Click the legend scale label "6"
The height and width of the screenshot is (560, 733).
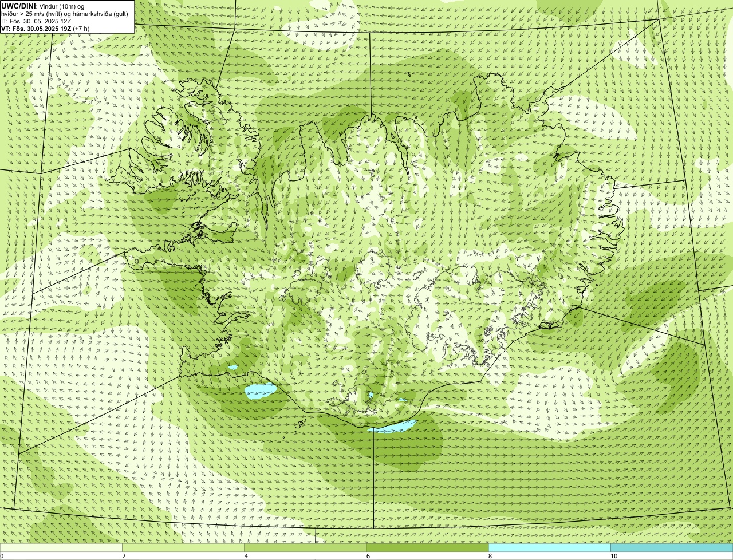click(368, 556)
